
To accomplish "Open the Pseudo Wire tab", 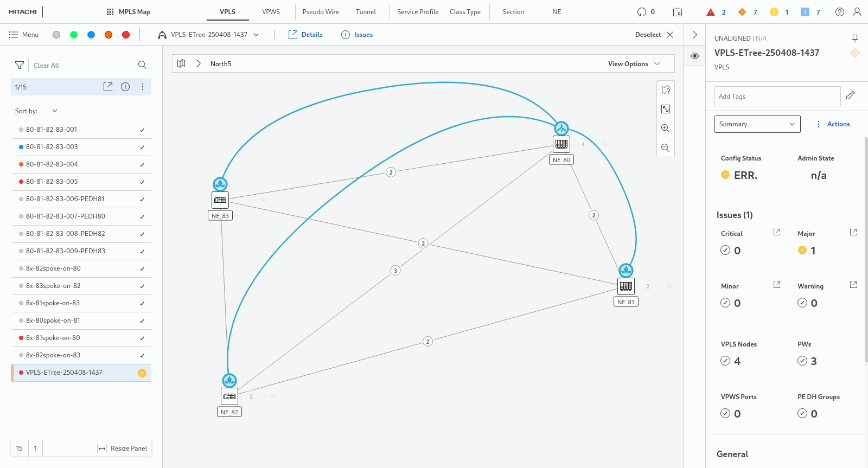I will click(321, 12).
